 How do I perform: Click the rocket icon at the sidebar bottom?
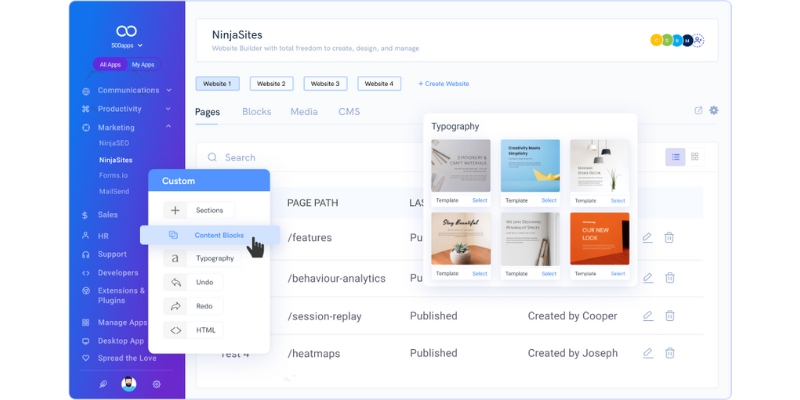(x=102, y=384)
